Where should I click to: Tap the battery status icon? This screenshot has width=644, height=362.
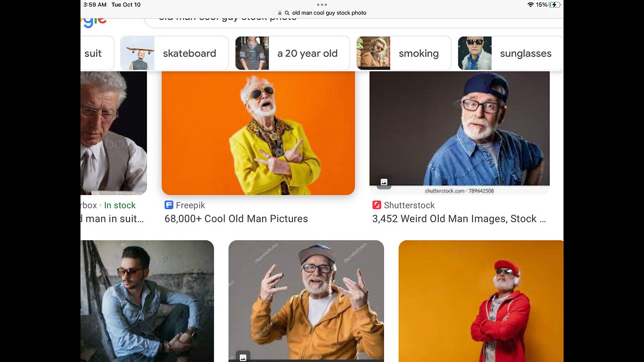click(555, 5)
